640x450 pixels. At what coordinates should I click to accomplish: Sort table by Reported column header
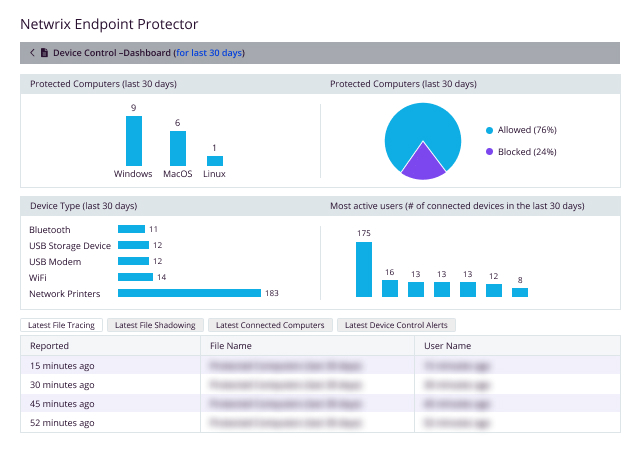coord(50,345)
